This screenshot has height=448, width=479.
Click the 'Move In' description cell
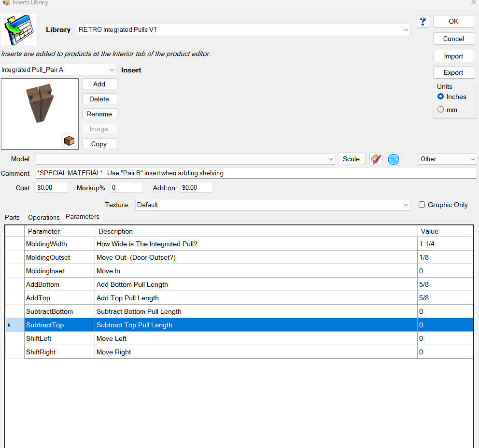[256, 271]
